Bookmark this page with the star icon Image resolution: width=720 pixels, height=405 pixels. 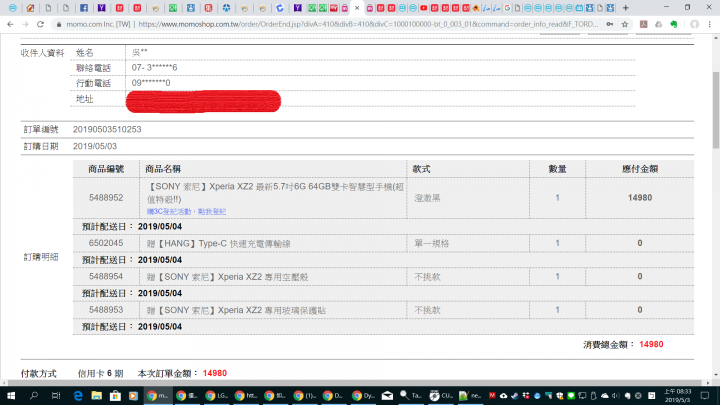624,24
